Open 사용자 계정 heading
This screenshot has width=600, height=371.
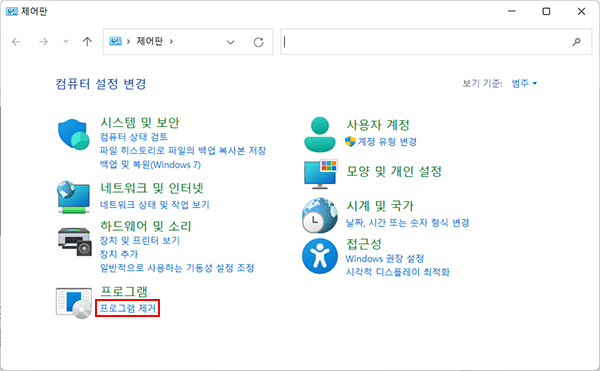(x=378, y=125)
